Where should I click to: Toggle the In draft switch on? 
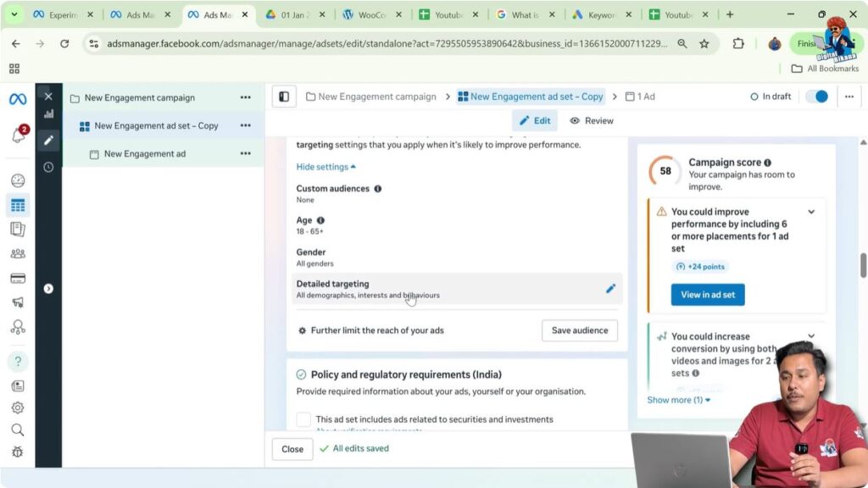pos(816,97)
